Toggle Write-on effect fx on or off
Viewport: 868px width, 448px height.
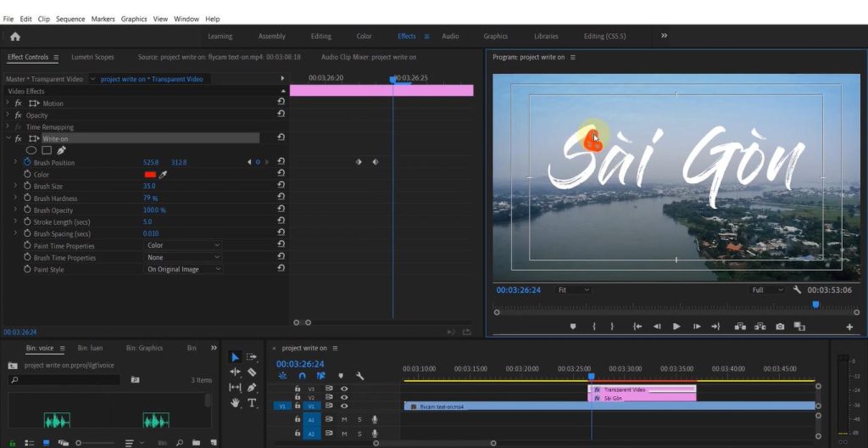coord(19,138)
